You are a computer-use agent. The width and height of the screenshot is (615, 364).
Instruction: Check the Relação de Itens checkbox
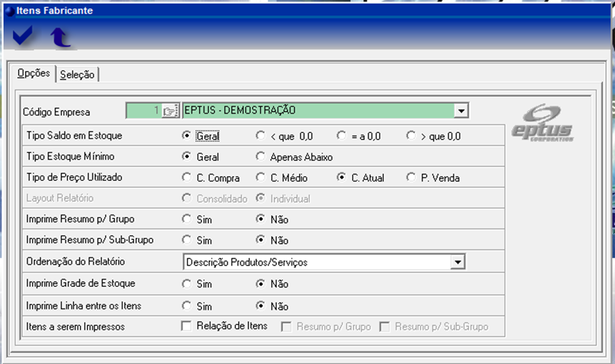(x=186, y=326)
